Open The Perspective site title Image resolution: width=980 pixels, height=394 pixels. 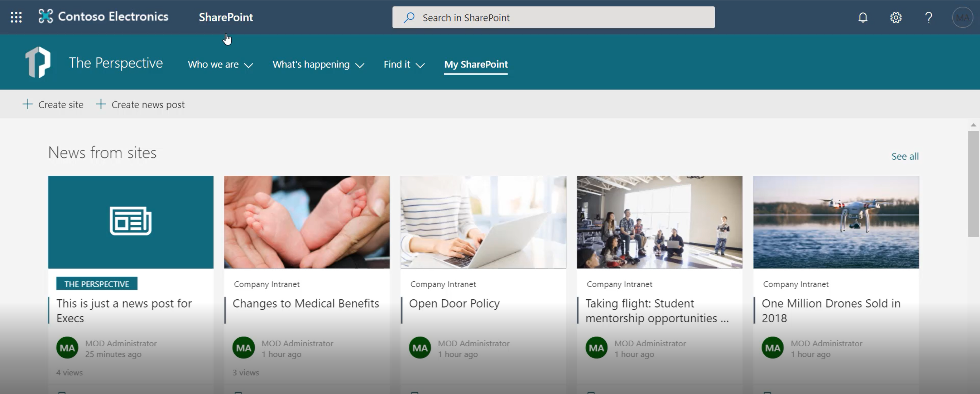pyautogui.click(x=116, y=63)
